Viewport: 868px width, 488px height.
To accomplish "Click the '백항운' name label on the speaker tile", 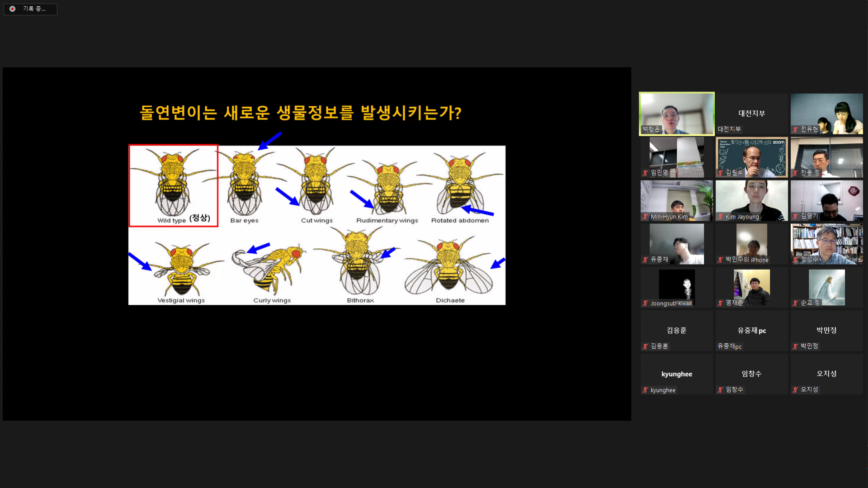I will click(x=651, y=129).
